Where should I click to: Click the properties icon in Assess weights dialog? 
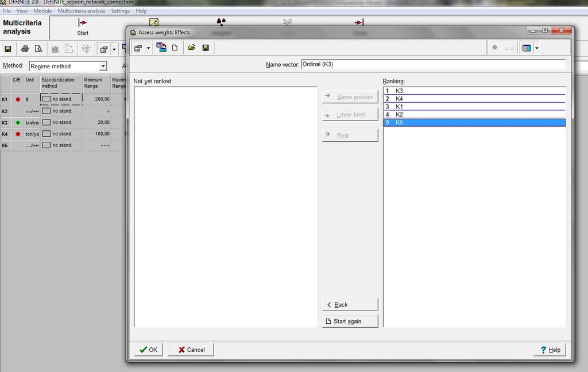pos(138,48)
